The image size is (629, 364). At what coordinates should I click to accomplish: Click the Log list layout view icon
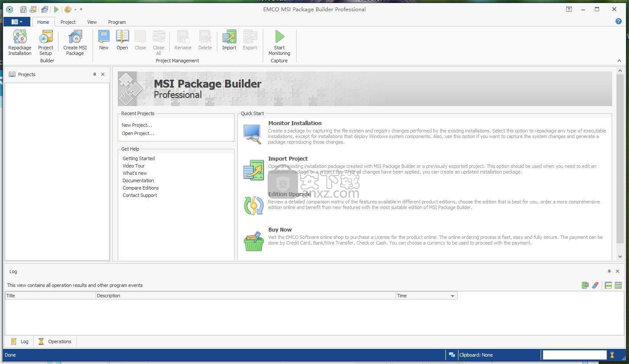[x=618, y=285]
